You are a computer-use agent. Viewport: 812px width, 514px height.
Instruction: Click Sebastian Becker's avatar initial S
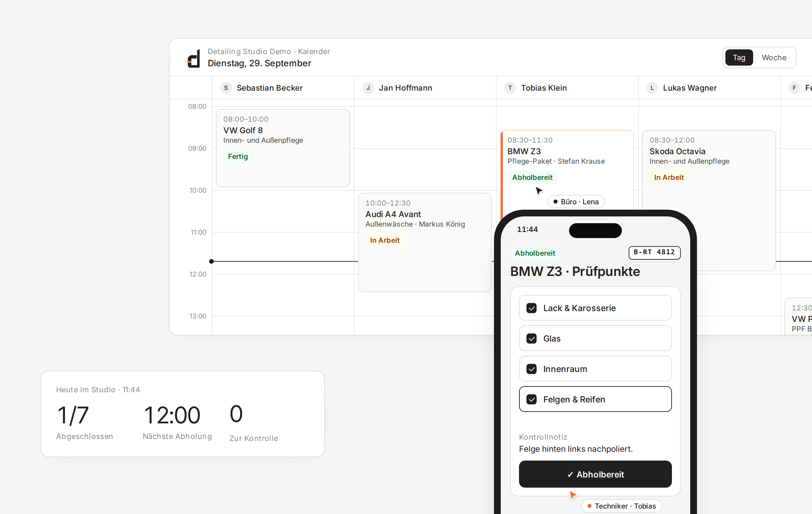tap(226, 88)
